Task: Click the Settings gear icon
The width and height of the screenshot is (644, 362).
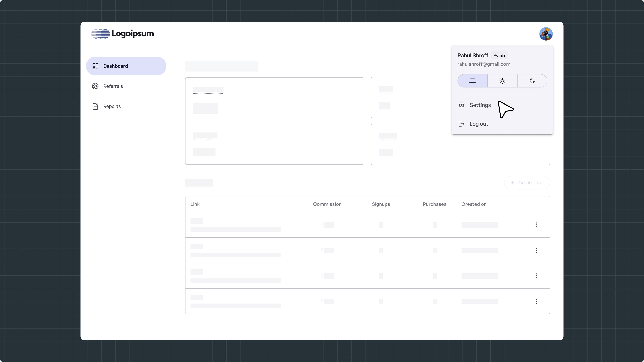Action: 462,105
